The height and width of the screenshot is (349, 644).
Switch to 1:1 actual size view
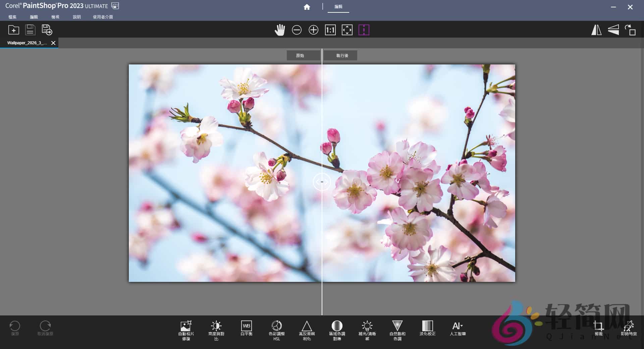pos(330,30)
